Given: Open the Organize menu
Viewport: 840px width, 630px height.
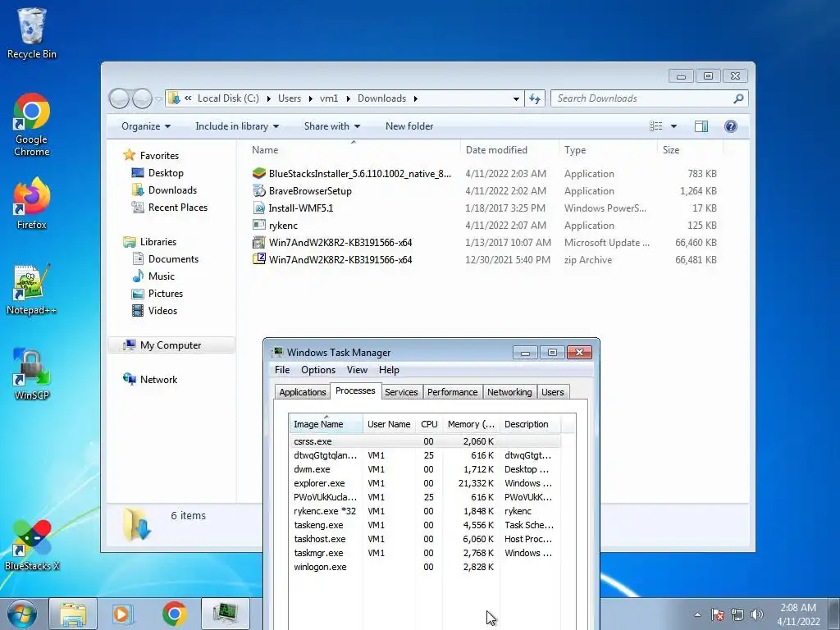Looking at the screenshot, I should point(146,126).
